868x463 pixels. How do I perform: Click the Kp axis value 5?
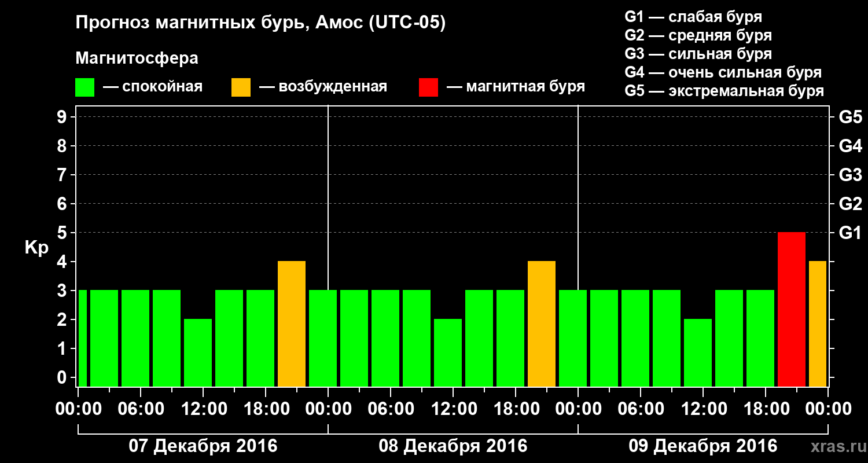click(63, 233)
